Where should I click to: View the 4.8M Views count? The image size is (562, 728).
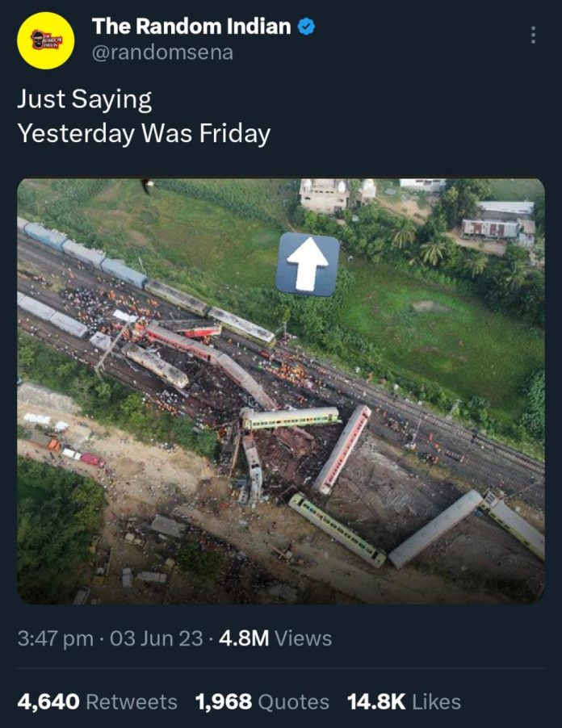click(x=275, y=638)
